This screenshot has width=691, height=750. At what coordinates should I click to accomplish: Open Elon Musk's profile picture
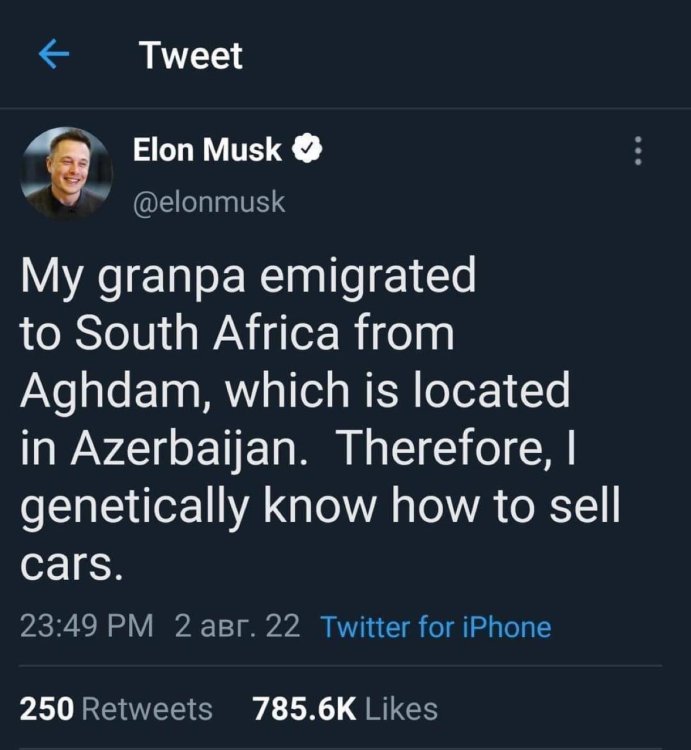(69, 170)
